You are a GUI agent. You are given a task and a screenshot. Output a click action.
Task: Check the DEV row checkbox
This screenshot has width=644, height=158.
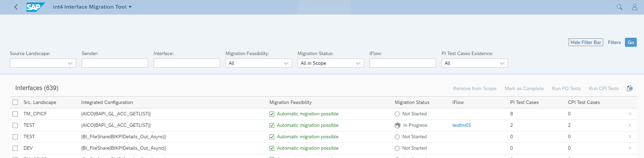click(x=15, y=148)
